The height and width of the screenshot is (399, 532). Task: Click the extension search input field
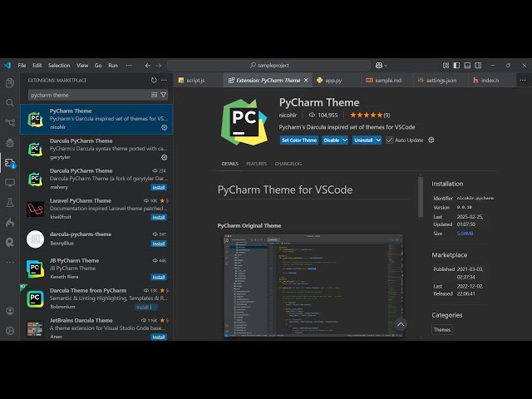[x=87, y=95]
